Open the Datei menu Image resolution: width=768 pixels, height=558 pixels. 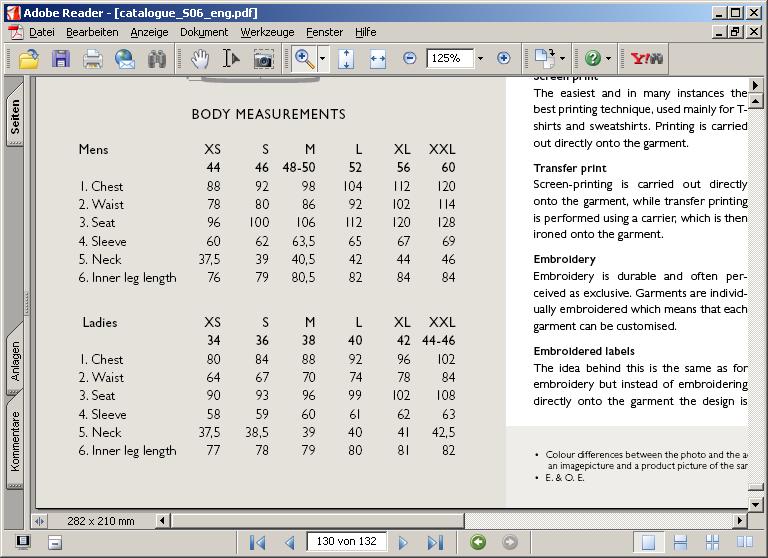[42, 32]
